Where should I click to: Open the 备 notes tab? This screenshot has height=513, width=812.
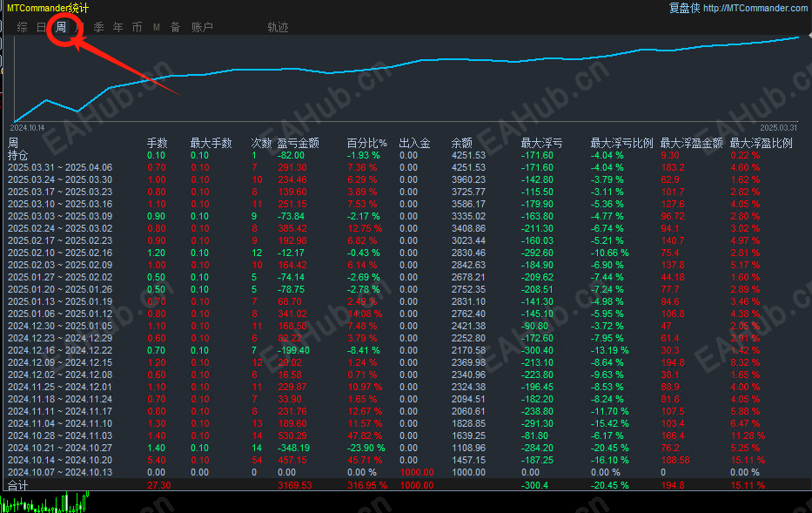pos(176,27)
